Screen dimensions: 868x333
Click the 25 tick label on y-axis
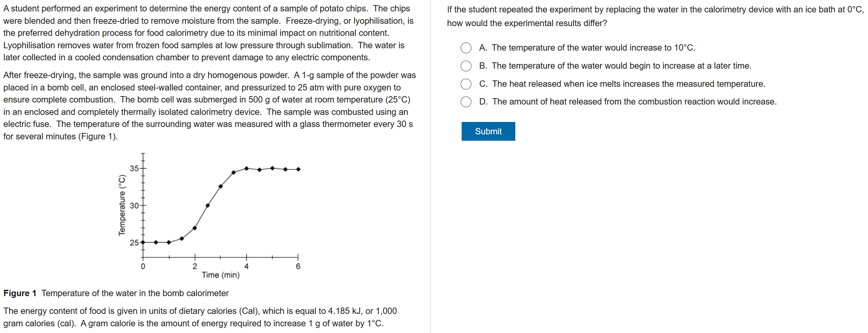tap(134, 243)
